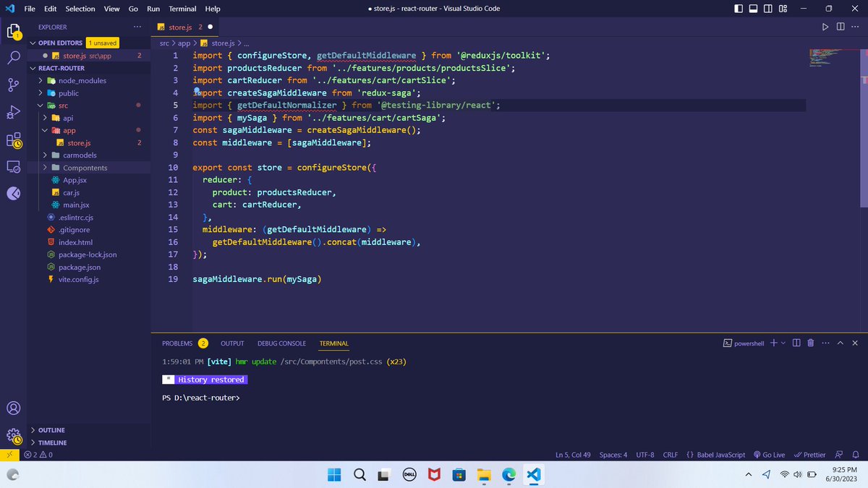This screenshot has height=488, width=868.
Task: Open the Extensions view icon
Action: tap(13, 140)
